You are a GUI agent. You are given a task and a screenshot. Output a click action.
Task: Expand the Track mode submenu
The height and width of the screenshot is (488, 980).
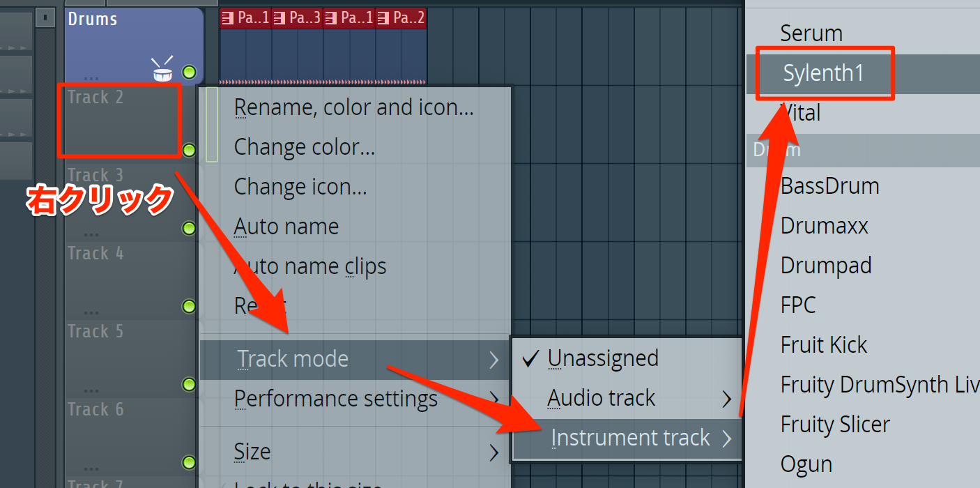355,359
